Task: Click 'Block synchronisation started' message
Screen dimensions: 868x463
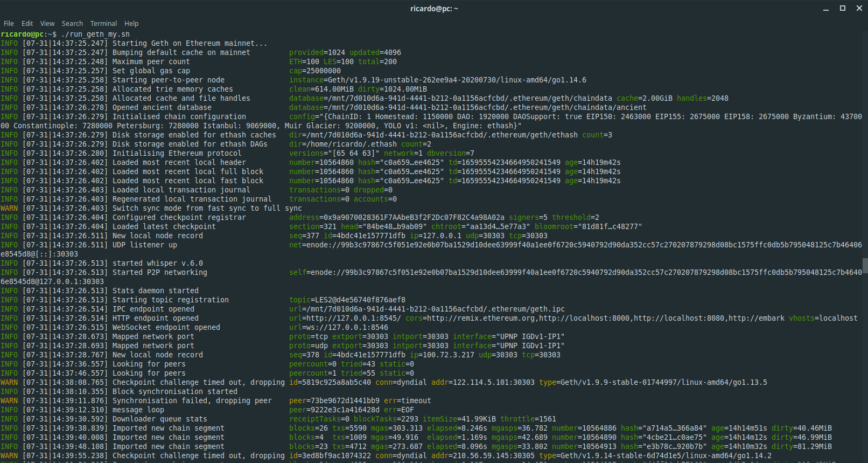Action: [x=175, y=391]
